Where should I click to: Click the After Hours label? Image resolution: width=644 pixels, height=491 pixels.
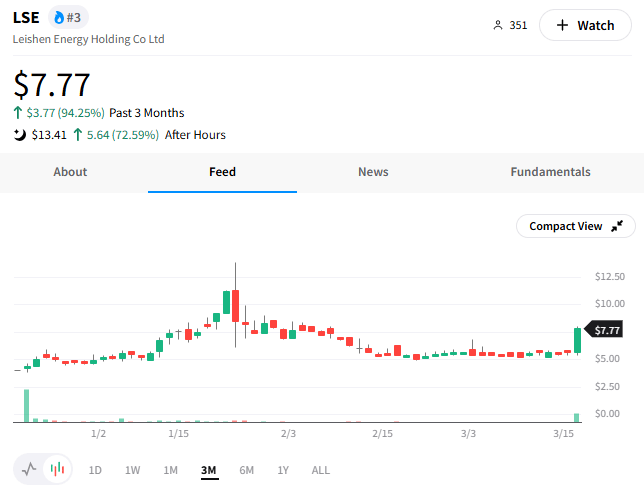pos(195,135)
